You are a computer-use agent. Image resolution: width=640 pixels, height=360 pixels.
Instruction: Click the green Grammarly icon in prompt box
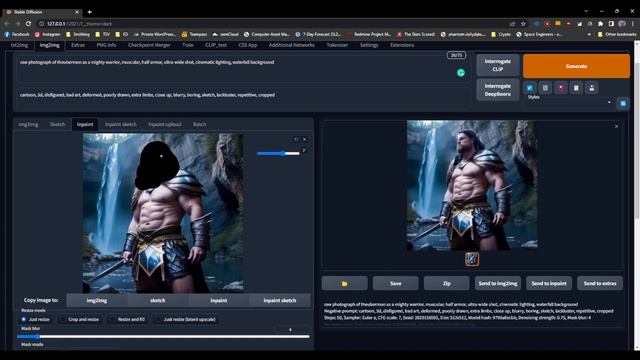pyautogui.click(x=460, y=73)
